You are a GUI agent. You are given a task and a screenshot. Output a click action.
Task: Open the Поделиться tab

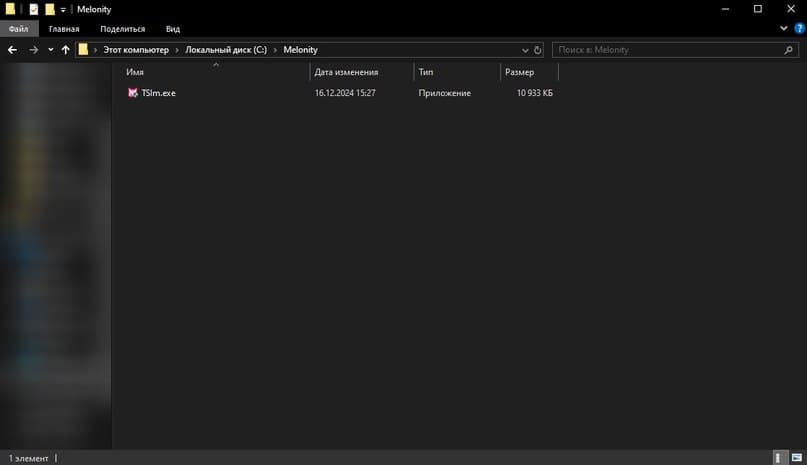(x=122, y=29)
